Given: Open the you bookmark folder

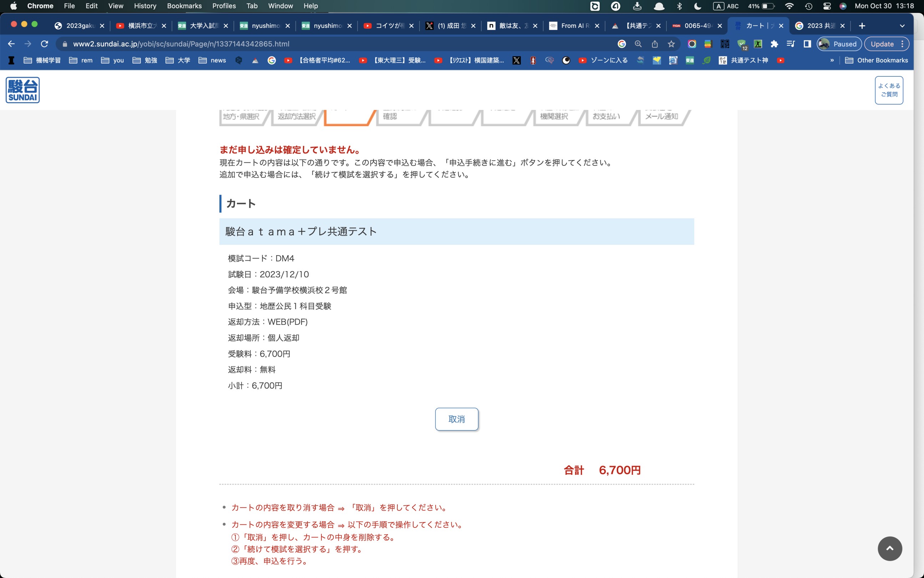Looking at the screenshot, I should click(x=112, y=60).
